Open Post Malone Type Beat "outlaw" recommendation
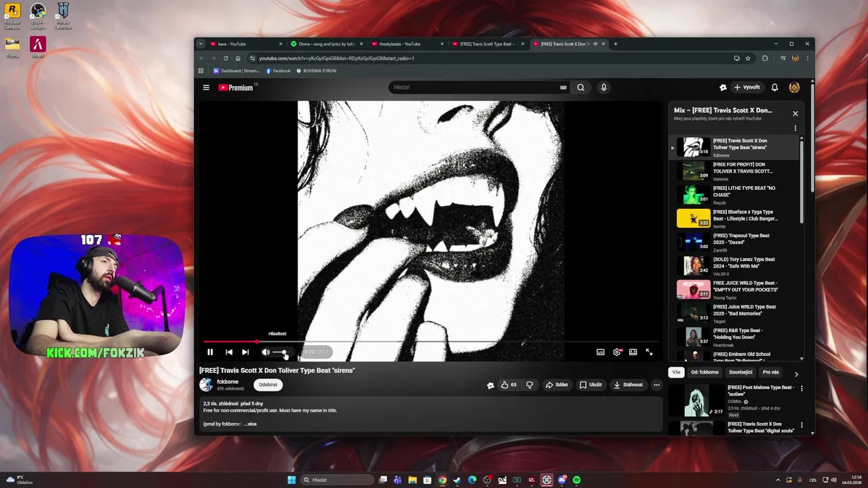This screenshot has width=868, height=488. pyautogui.click(x=760, y=390)
